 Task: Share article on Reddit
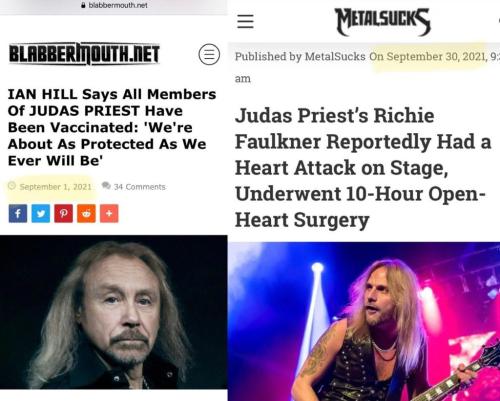86,213
